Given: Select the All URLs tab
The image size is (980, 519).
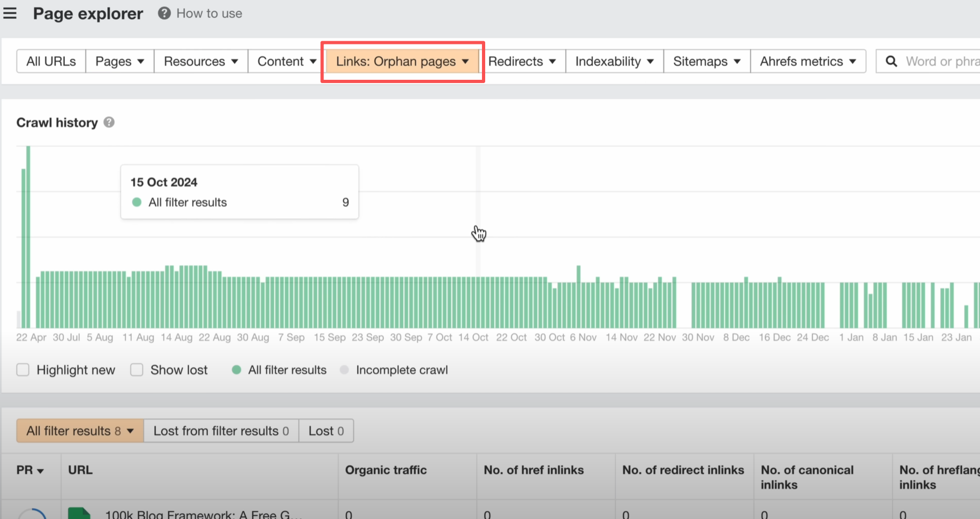Looking at the screenshot, I should point(51,62).
